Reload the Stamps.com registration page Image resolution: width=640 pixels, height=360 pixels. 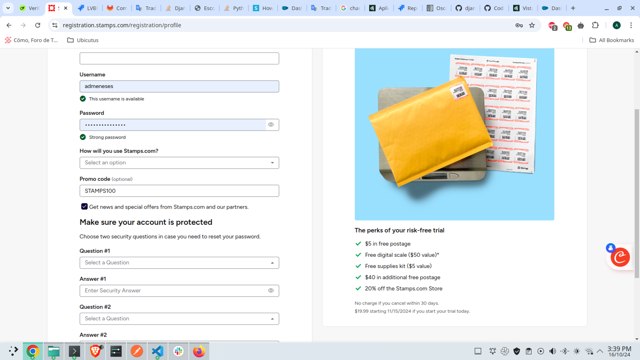coord(38,25)
